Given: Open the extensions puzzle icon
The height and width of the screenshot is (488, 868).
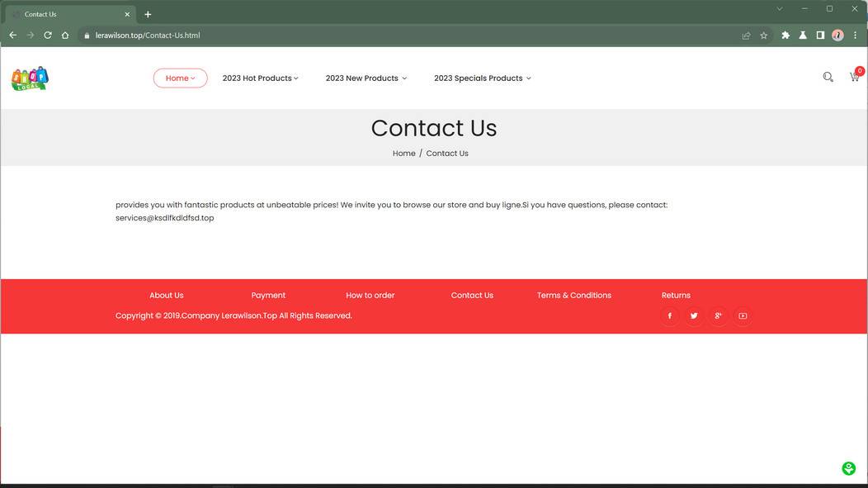Looking at the screenshot, I should [x=785, y=35].
